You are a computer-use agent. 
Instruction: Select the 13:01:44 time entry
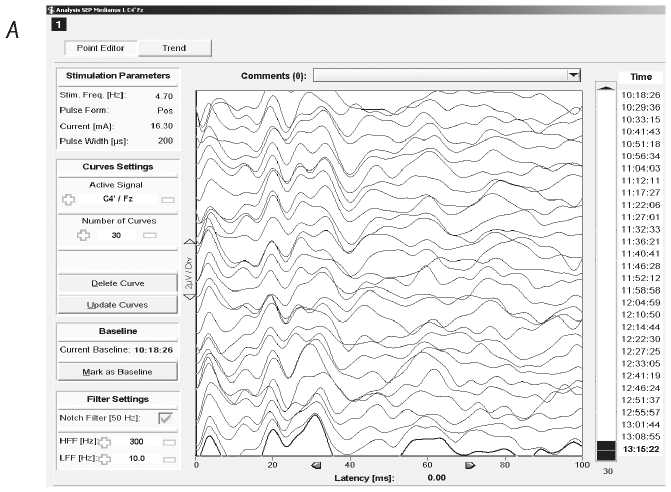coord(641,425)
